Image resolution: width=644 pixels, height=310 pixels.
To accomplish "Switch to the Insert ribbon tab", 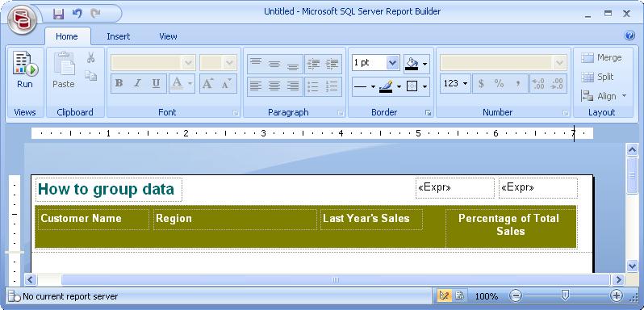I will [119, 36].
